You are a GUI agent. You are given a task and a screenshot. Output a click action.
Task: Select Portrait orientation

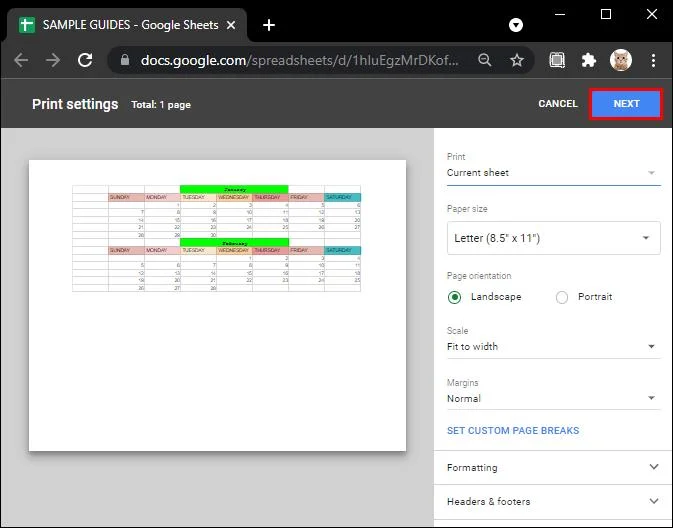coord(562,297)
